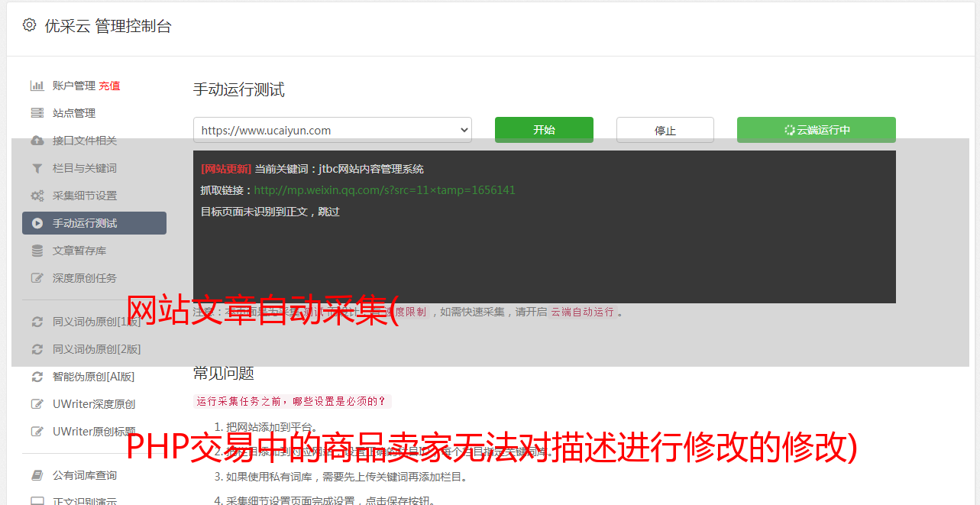Click the book icon for 公有词库查询
This screenshot has height=505, width=980.
(x=37, y=475)
